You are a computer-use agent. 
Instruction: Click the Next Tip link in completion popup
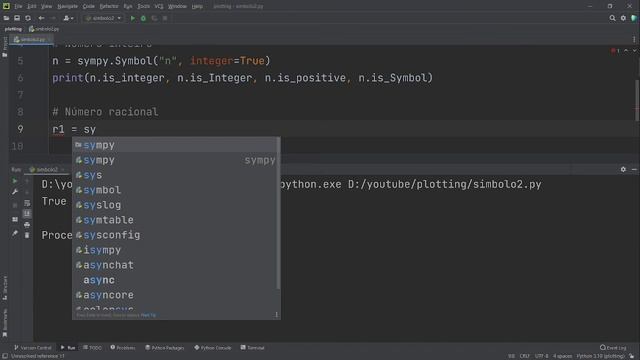tap(148, 315)
